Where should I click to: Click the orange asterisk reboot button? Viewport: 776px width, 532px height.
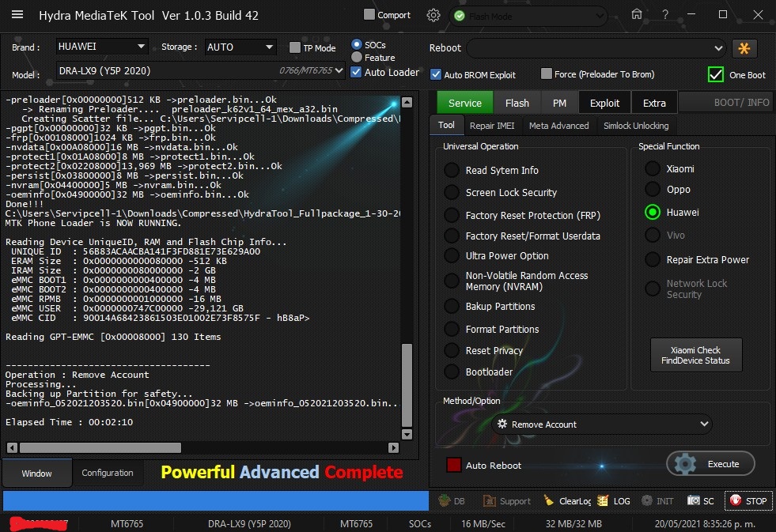tap(744, 48)
